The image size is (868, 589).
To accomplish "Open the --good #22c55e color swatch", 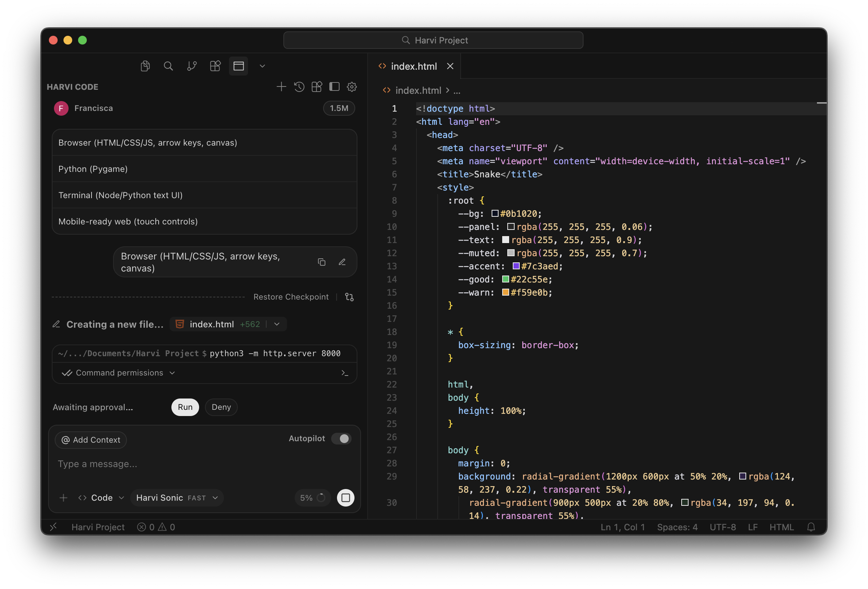I will 506,279.
